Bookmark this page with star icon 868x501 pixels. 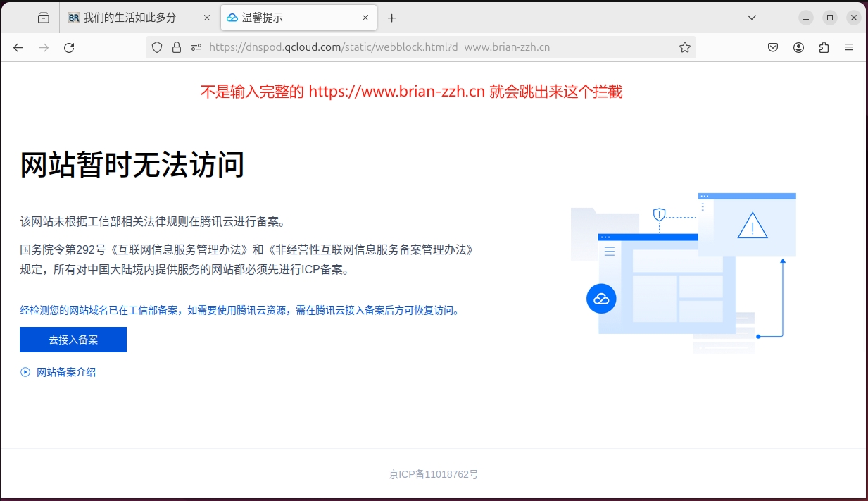tap(685, 47)
